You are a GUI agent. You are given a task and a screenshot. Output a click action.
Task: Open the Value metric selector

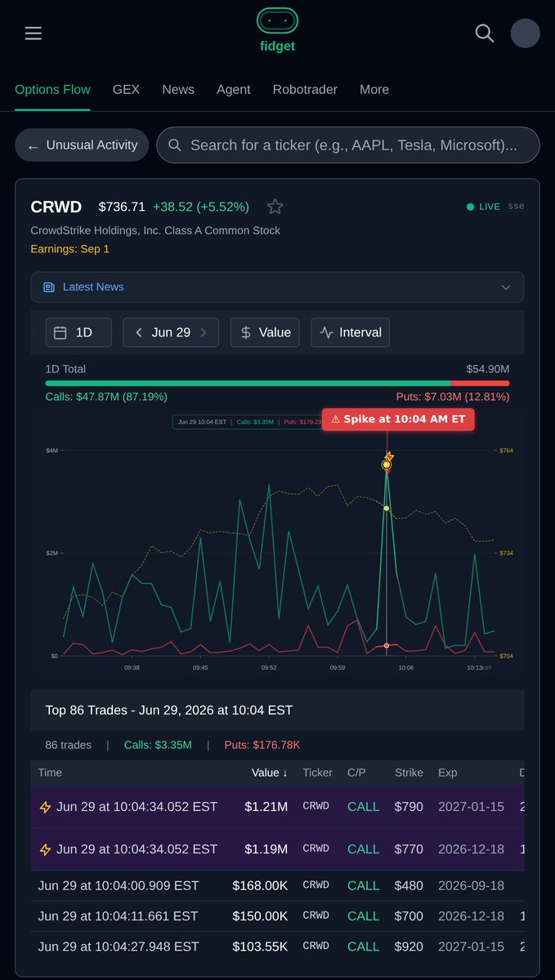(x=266, y=332)
